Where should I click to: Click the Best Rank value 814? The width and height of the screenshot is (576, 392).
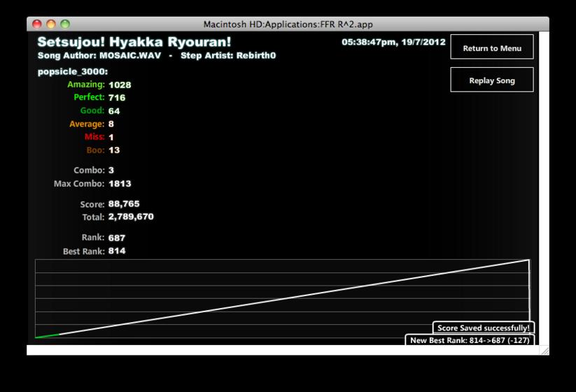tap(117, 251)
